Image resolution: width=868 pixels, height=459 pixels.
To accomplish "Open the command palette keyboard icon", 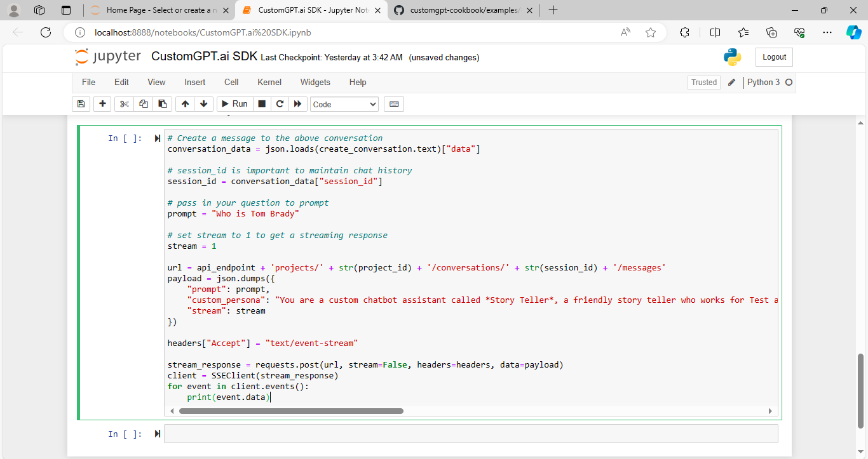I will pyautogui.click(x=393, y=103).
